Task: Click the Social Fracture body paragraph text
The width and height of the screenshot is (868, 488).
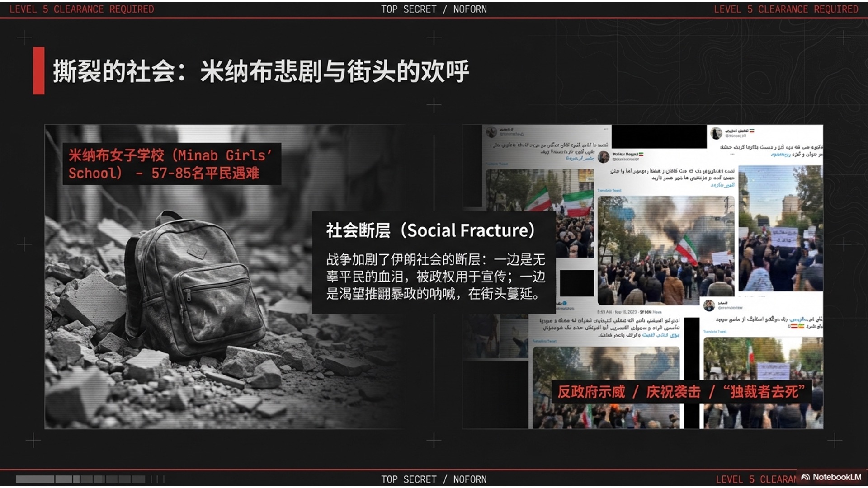Action: click(x=435, y=277)
